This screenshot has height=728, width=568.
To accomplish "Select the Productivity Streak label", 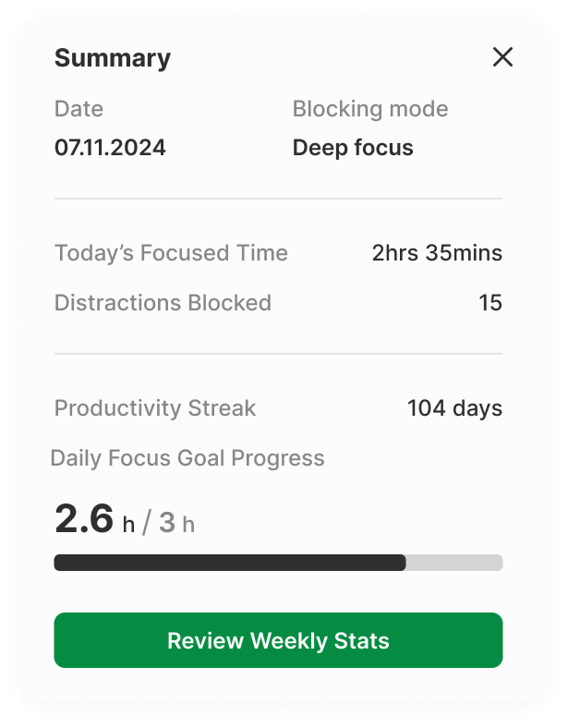I will point(155,408).
